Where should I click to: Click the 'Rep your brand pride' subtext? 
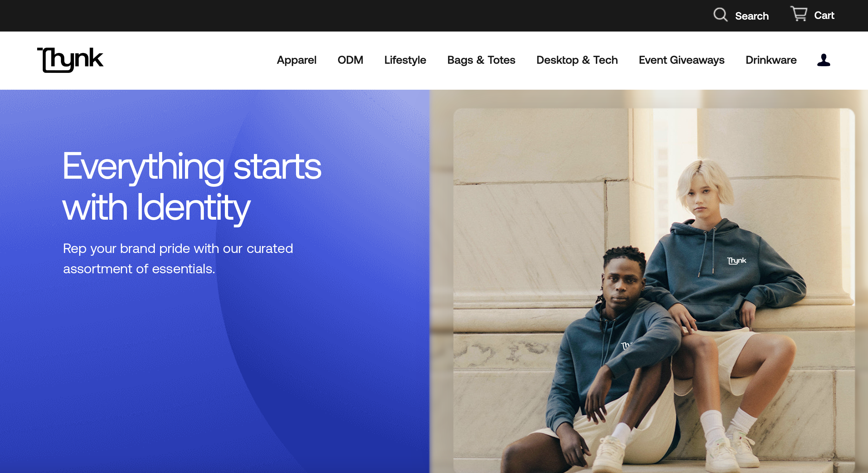(x=178, y=259)
